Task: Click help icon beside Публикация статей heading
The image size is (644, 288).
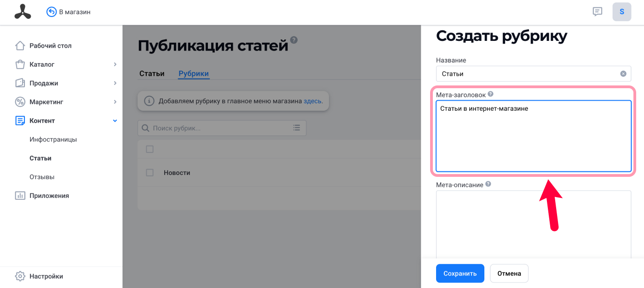Action: coord(294,40)
